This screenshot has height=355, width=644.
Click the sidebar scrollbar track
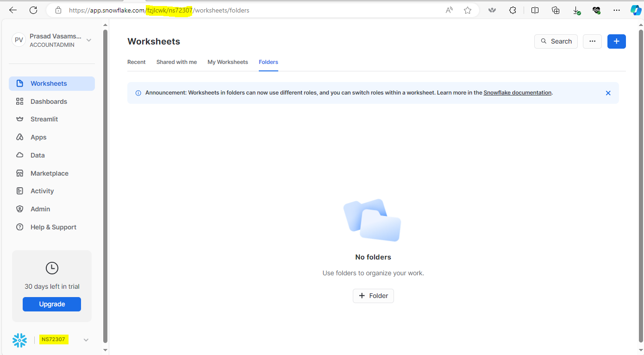click(x=105, y=187)
